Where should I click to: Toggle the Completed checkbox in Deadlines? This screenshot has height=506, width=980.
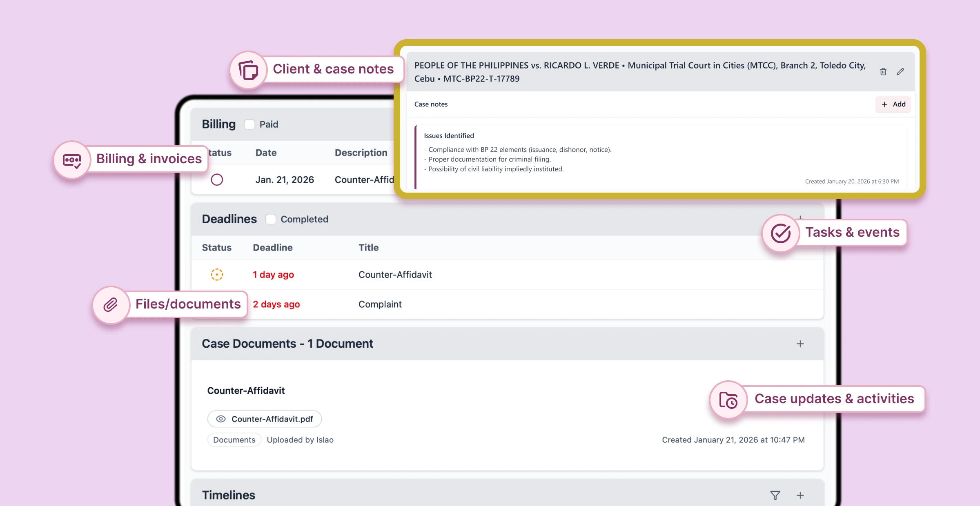(x=270, y=219)
